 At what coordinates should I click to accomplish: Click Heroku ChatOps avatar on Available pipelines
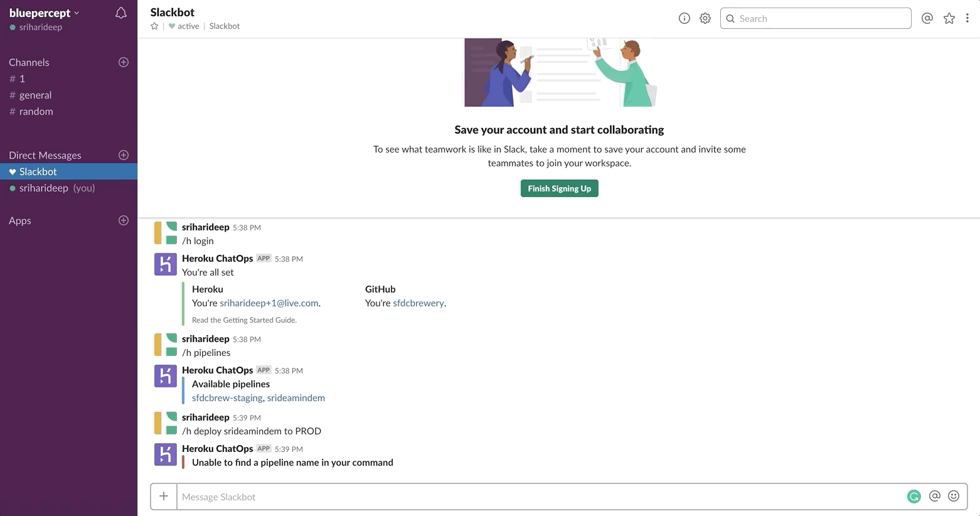click(166, 376)
